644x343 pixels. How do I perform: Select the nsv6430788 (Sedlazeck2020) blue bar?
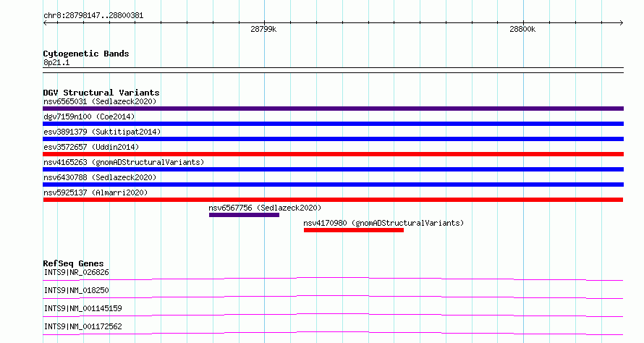coord(333,185)
